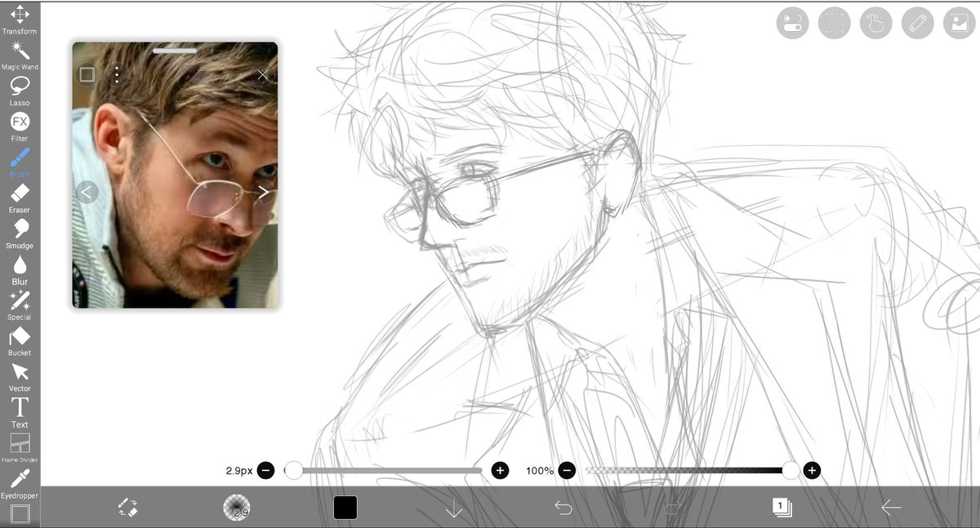Toggle the stabilizer hand icon
980x528 pixels.
click(x=876, y=23)
